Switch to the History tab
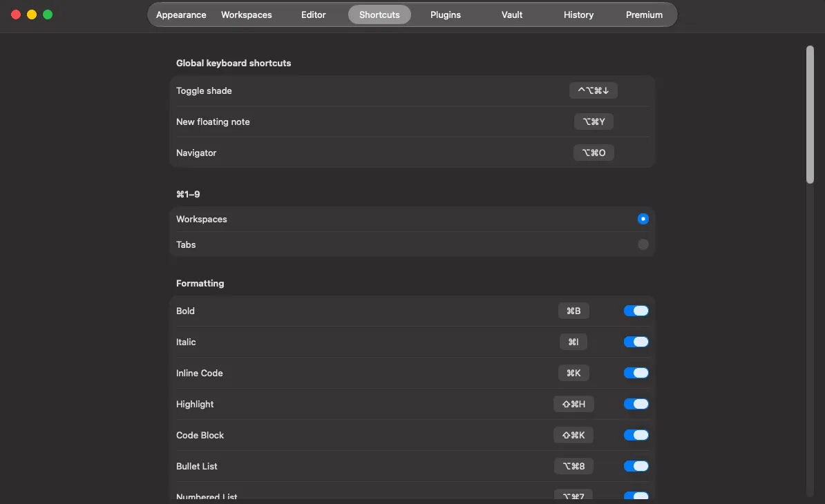 (x=578, y=14)
